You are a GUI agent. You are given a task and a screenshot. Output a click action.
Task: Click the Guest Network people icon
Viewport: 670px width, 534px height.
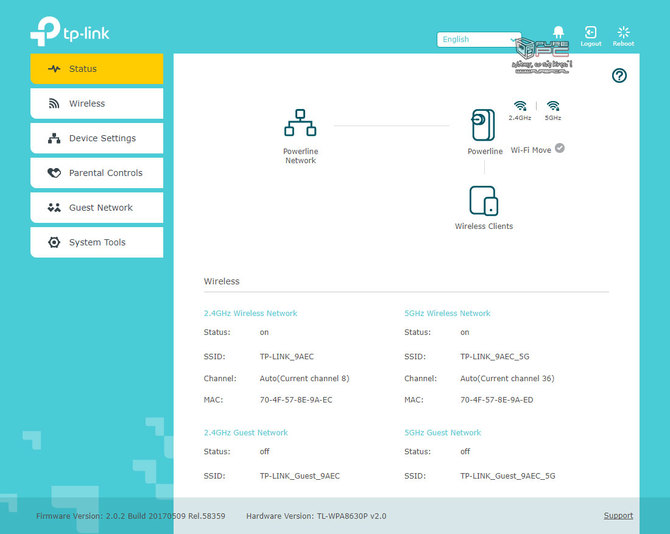coord(54,208)
